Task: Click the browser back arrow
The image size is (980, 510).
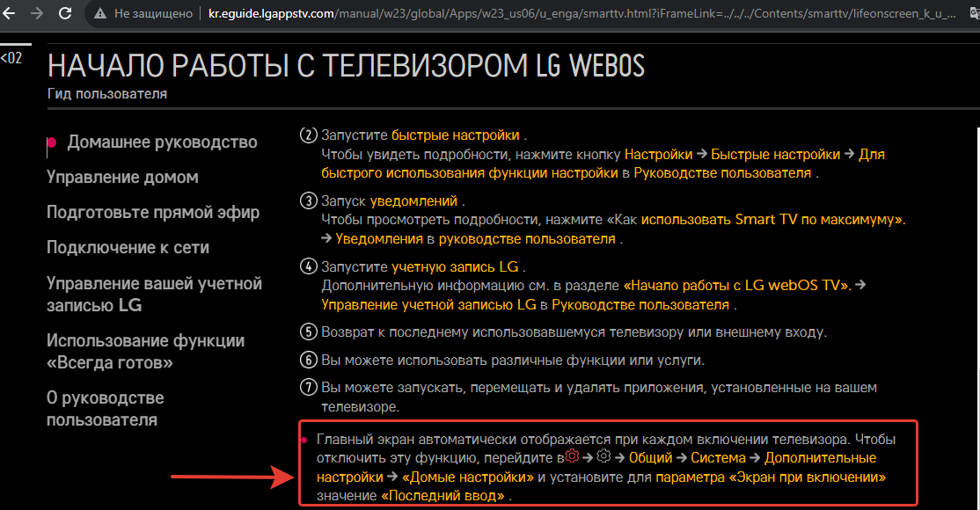Action: pos(10,14)
